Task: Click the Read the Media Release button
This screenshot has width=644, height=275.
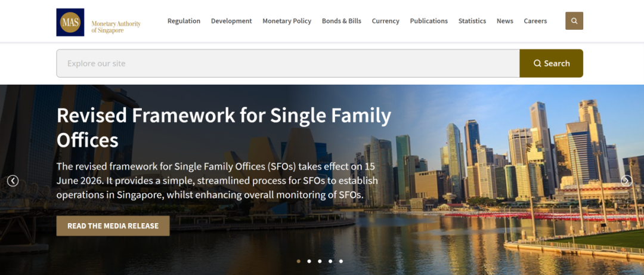Action: point(113,225)
